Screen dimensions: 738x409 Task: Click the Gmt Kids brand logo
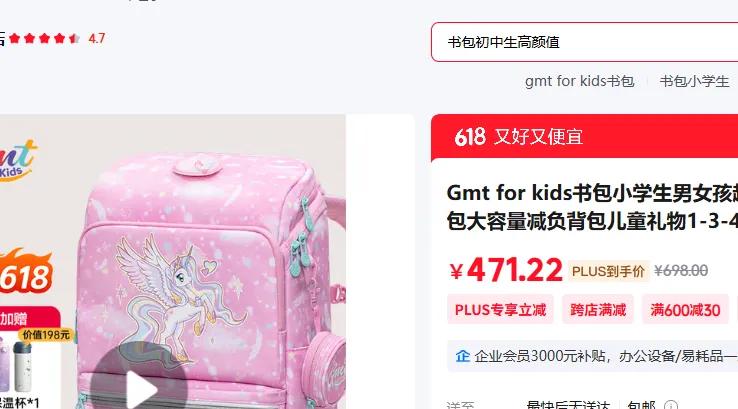18,160
